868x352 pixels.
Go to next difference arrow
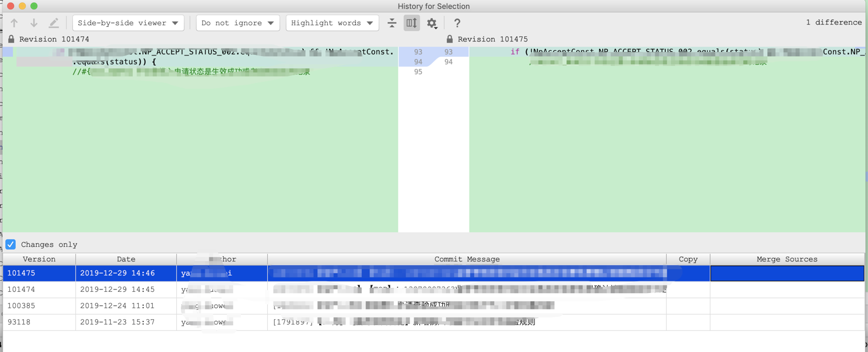(x=34, y=23)
